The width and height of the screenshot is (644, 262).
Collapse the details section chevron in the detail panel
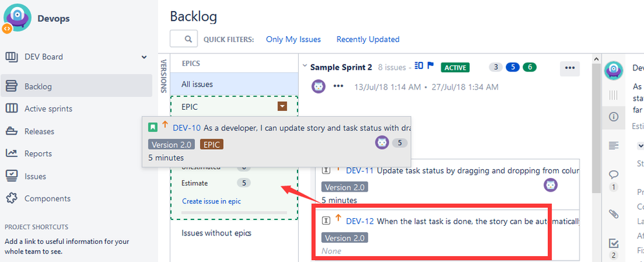click(x=640, y=146)
